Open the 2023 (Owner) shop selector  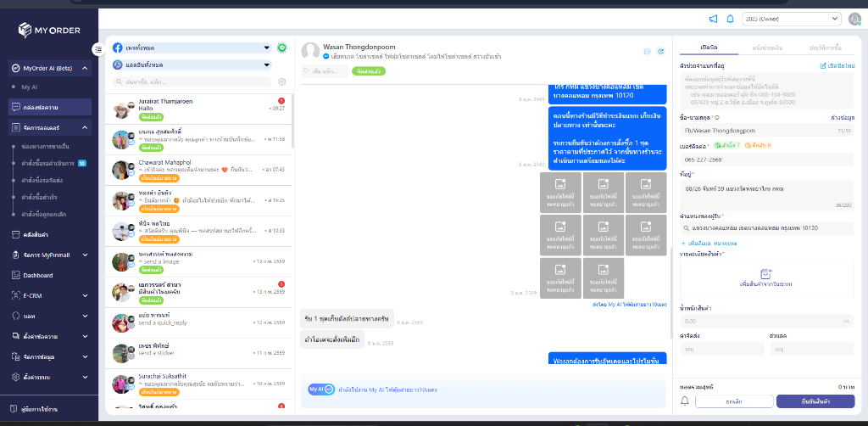click(791, 19)
